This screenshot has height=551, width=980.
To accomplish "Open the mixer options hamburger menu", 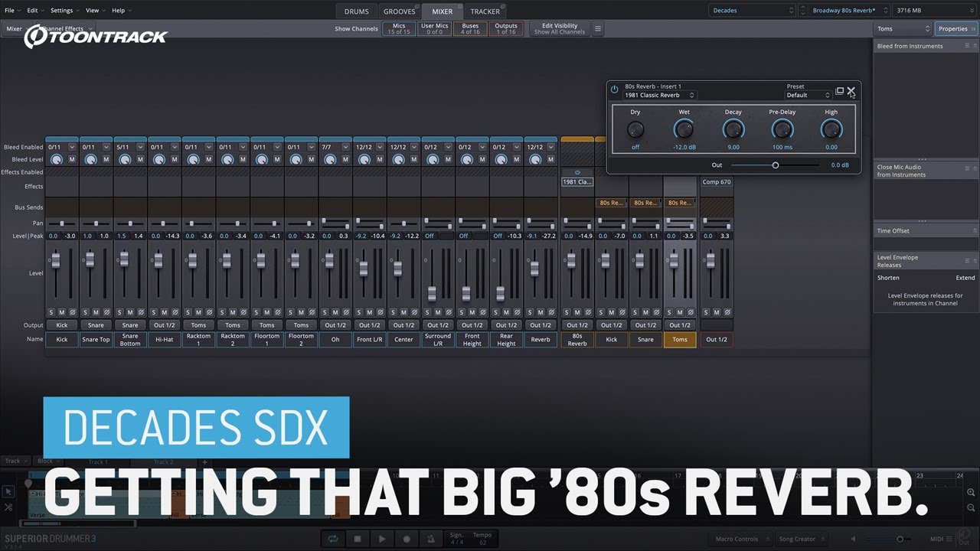I will tap(598, 29).
